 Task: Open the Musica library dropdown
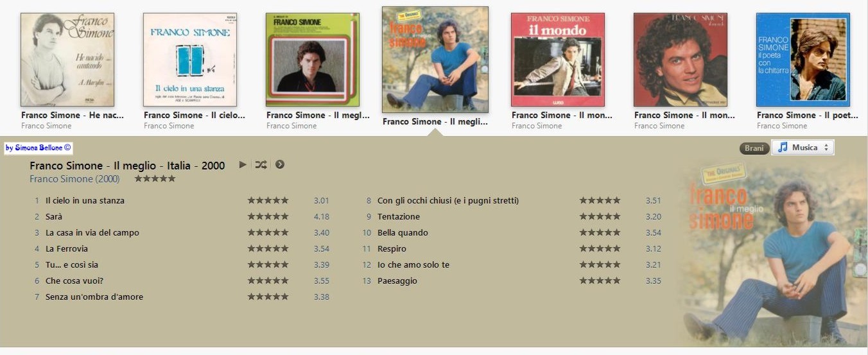point(803,148)
